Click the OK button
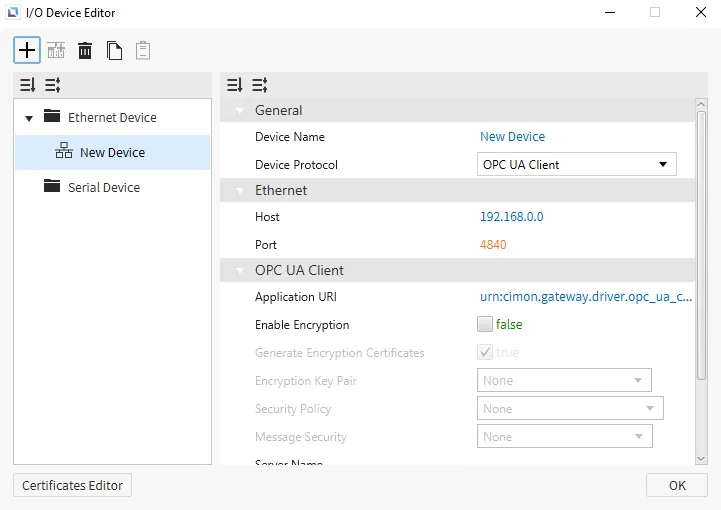The image size is (721, 510). pos(677,485)
